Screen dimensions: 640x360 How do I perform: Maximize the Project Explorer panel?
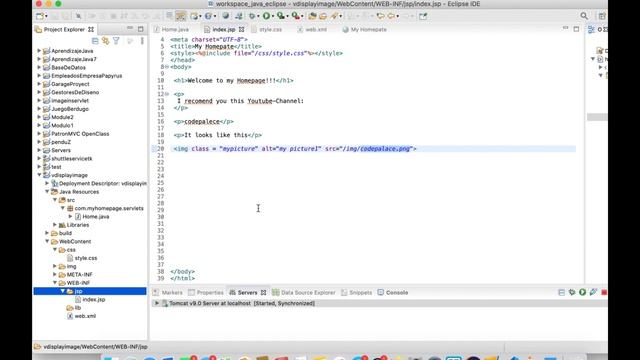pyautogui.click(x=140, y=29)
